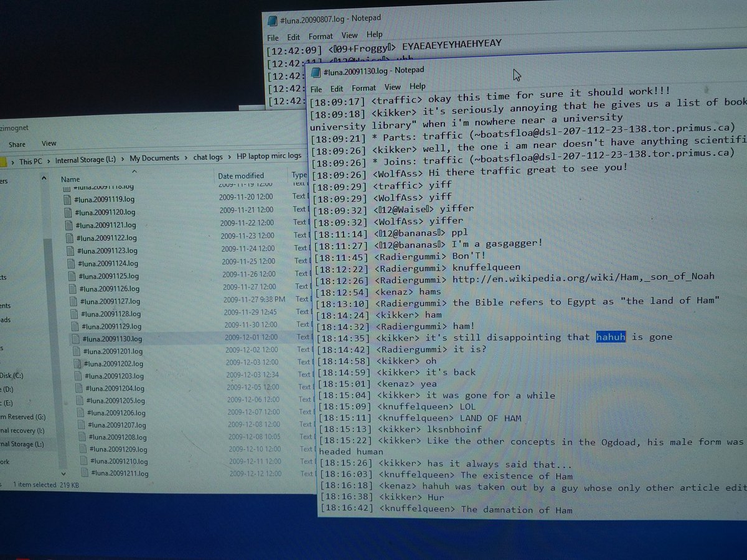Expand the chevron right after This PC breadcrumb
747x560 pixels.
click(48, 161)
